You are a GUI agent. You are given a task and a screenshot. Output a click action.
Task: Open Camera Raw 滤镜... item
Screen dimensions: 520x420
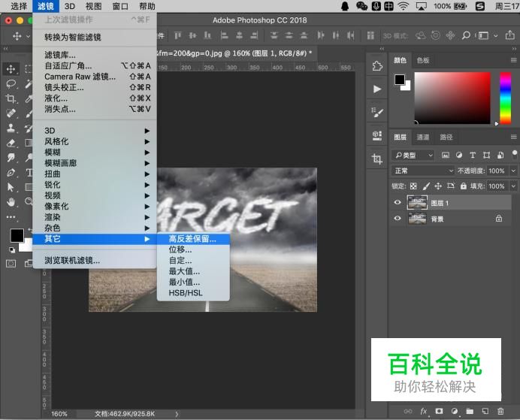click(x=95, y=77)
